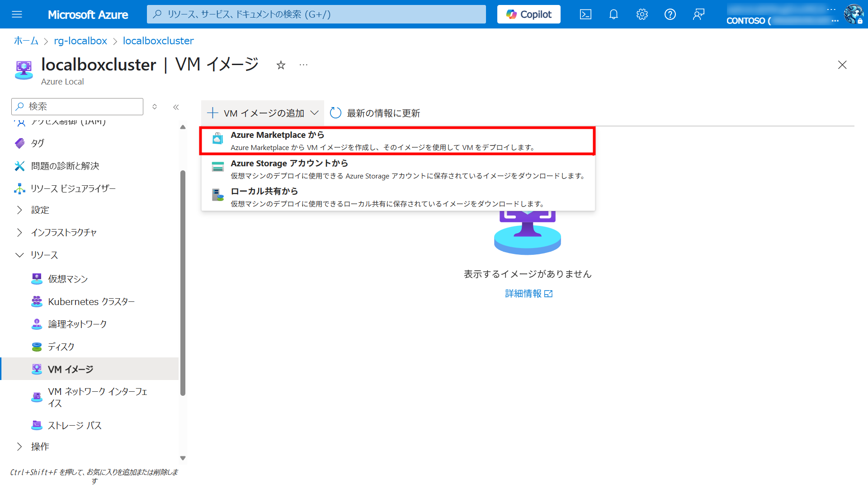Open the portal hamburger menu

pyautogui.click(x=17, y=14)
